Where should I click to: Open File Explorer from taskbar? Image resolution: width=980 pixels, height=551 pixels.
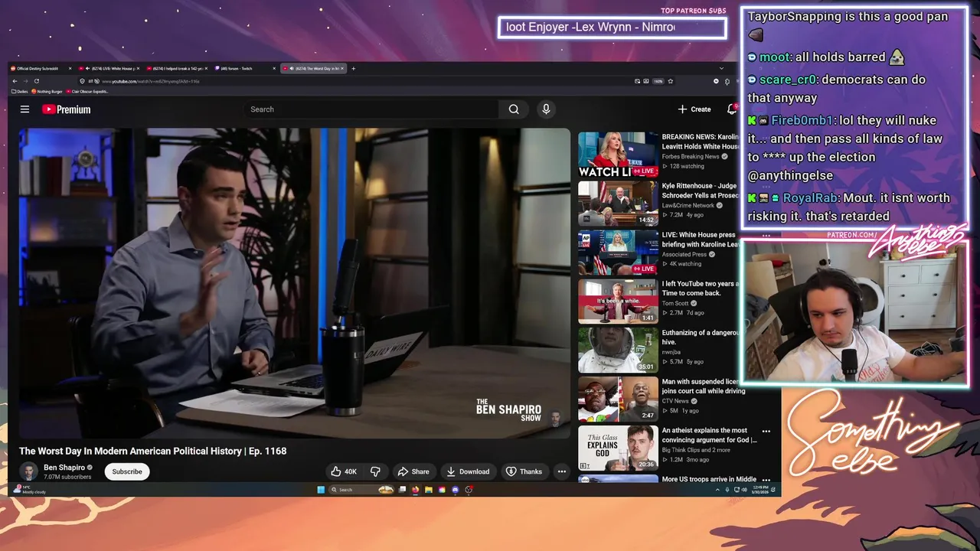coord(429,490)
